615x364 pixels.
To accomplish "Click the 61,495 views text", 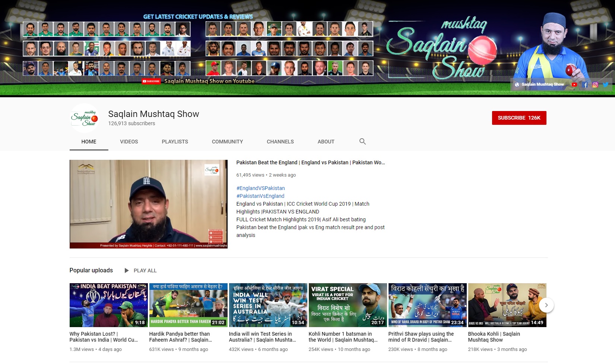I will [250, 175].
